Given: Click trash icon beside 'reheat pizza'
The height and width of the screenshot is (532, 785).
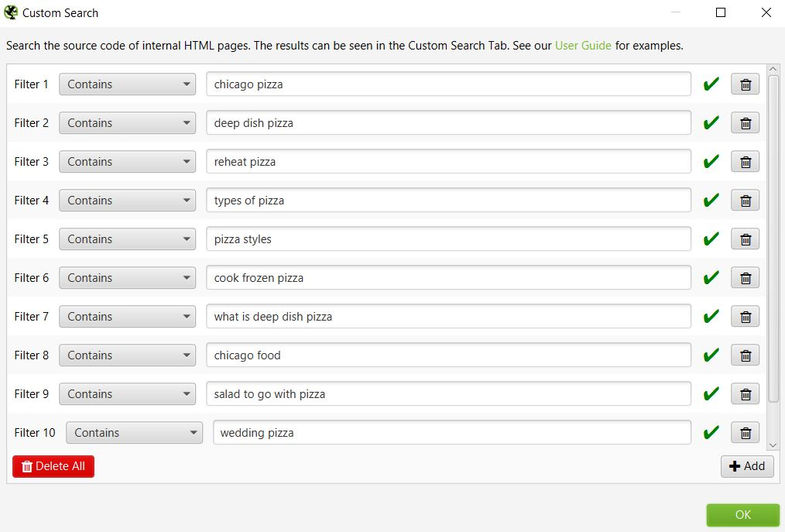Looking at the screenshot, I should click(x=745, y=162).
